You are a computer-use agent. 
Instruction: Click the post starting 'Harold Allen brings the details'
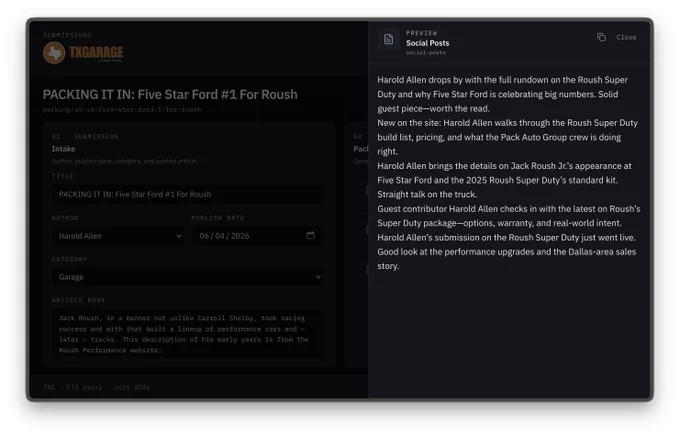[504, 180]
